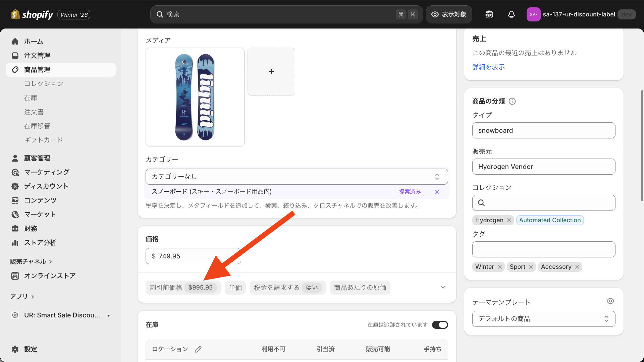
Task: Open the ホーム section in sidebar
Action: click(33, 41)
